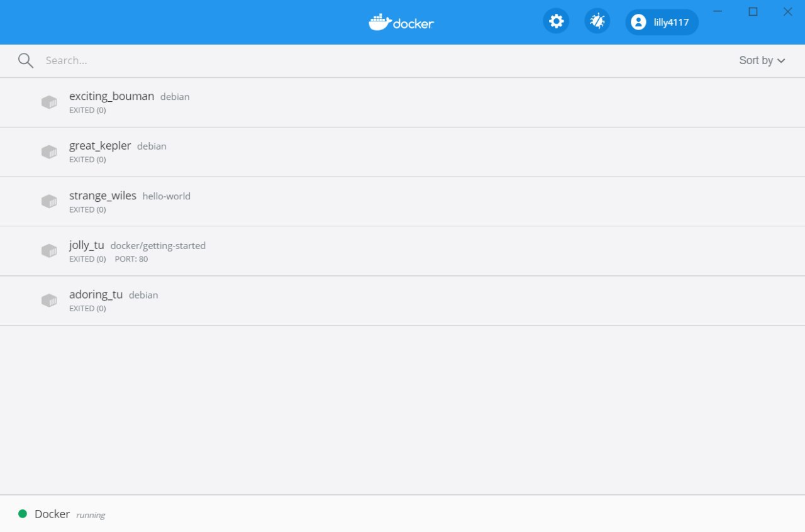Image resolution: width=805 pixels, height=532 pixels.
Task: Click the container icon for exciting_bouman
Action: pyautogui.click(x=49, y=102)
